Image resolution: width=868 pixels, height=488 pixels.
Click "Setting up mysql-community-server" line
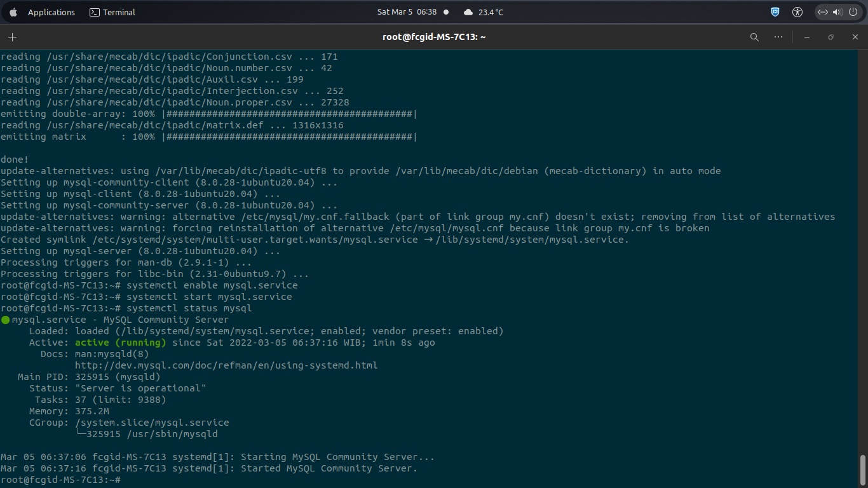click(x=169, y=205)
